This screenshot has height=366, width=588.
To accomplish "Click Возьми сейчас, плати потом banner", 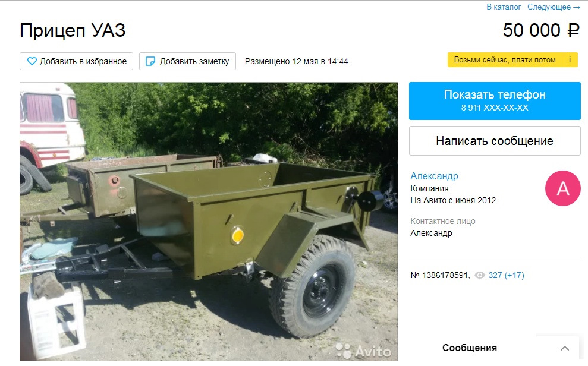I will tap(505, 60).
